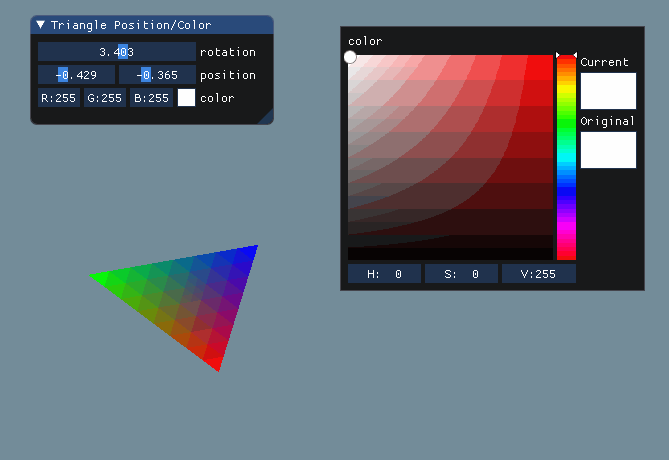Click the B:255 blue channel field

(x=151, y=98)
